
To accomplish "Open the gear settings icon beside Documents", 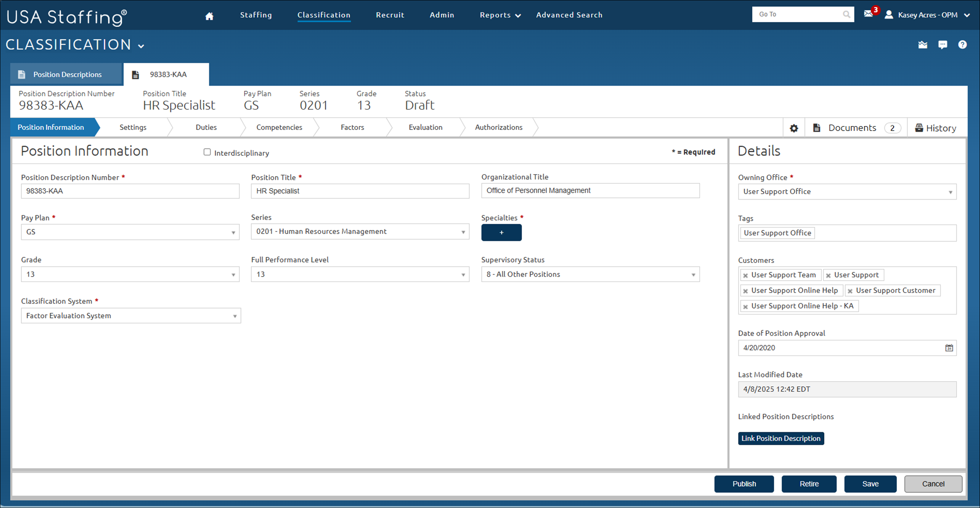I will [794, 128].
